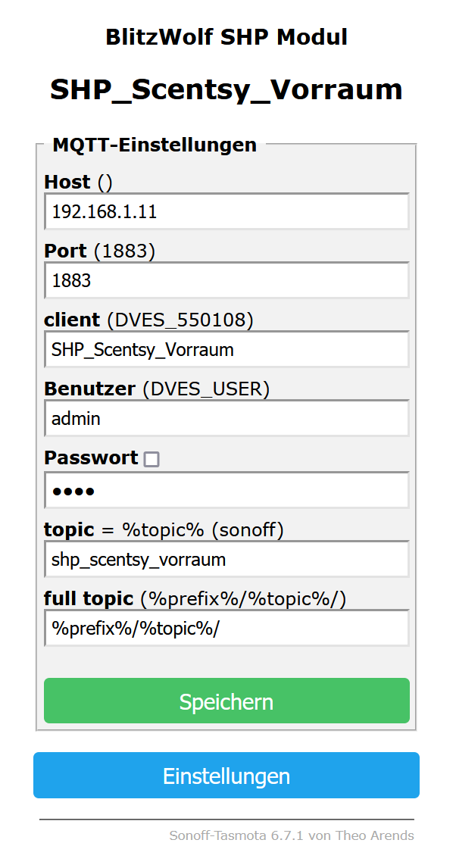Click the MQTT-Einstellungen group legend
This screenshot has height=868, width=456.
[155, 145]
